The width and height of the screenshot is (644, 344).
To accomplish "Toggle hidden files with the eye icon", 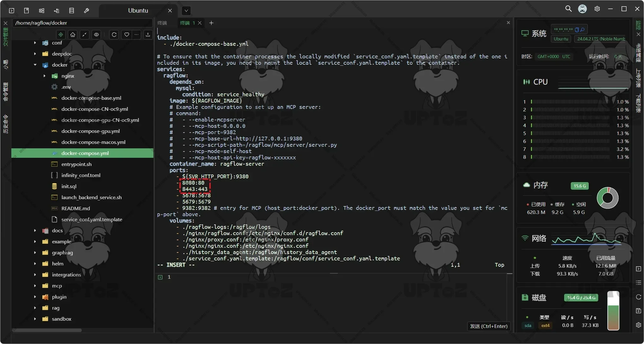I will 97,34.
